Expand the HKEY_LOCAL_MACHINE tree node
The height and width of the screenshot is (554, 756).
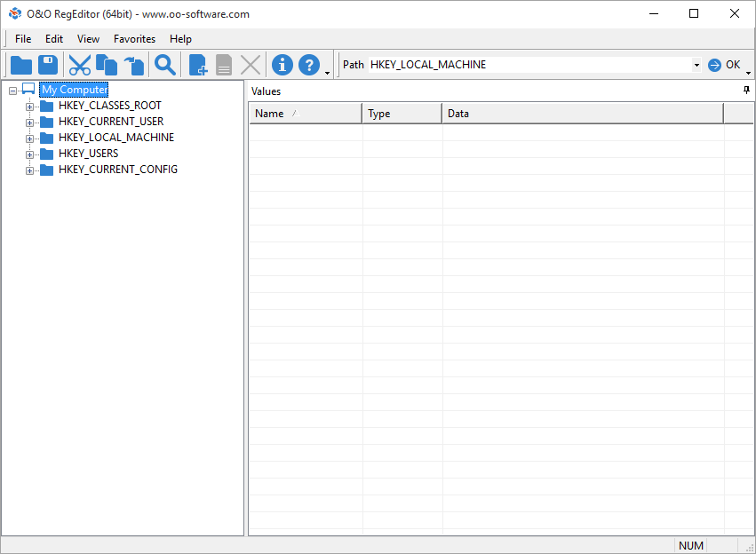pyautogui.click(x=29, y=138)
